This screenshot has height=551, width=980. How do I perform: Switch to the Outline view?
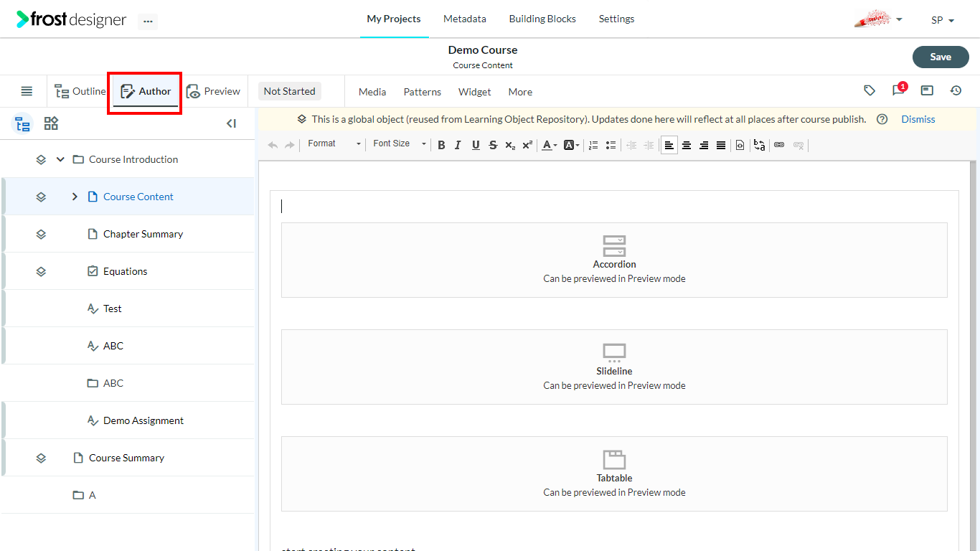[x=80, y=91]
